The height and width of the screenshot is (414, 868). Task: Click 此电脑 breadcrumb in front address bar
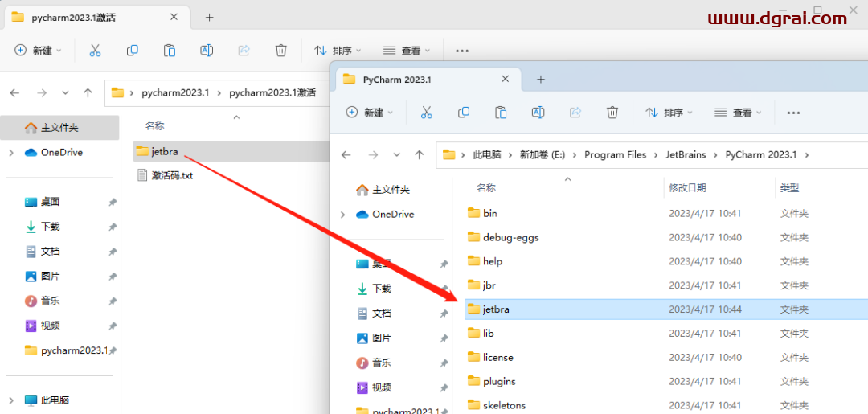click(x=486, y=155)
